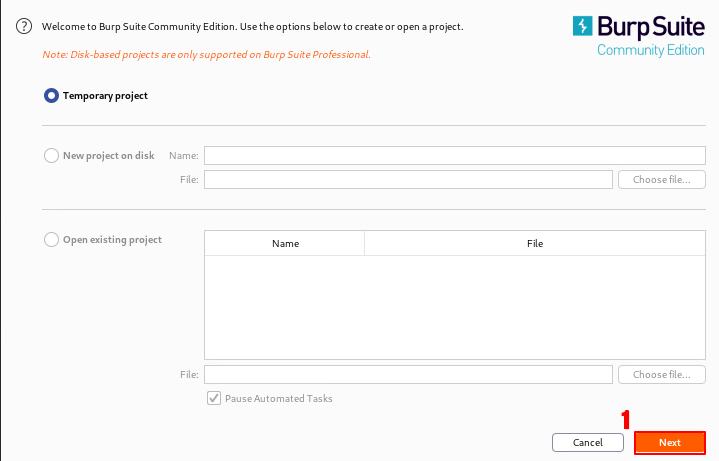The height and width of the screenshot is (461, 719).
Task: Click the red number 1 marker above Next
Action: (626, 419)
